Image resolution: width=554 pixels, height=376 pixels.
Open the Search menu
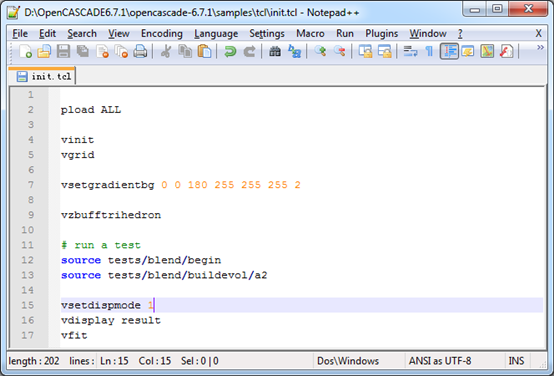click(82, 34)
